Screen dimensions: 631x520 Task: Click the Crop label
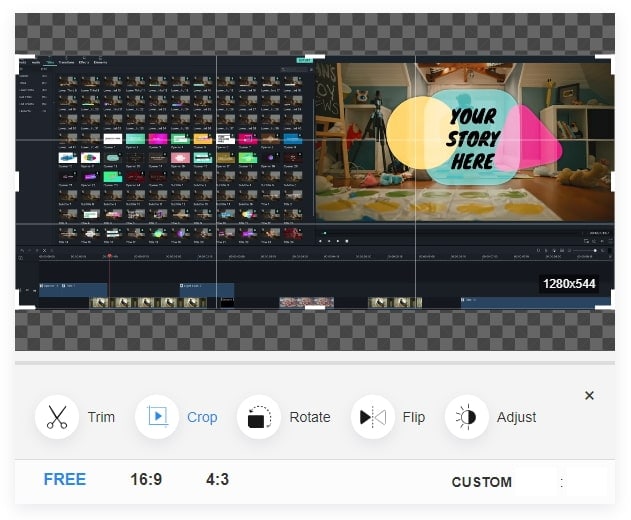coord(202,417)
